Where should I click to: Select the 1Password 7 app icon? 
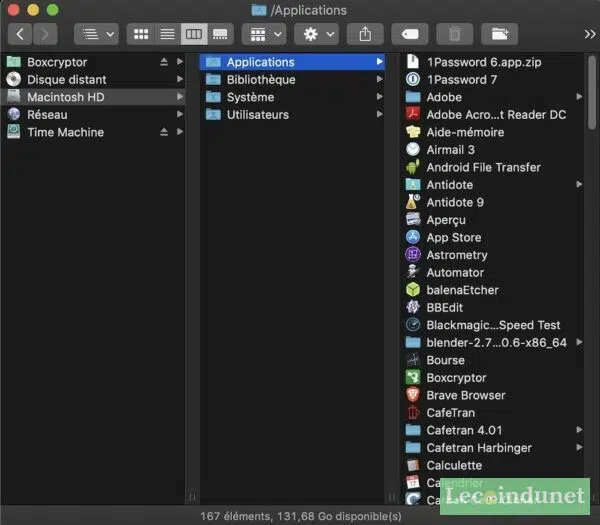click(x=413, y=79)
